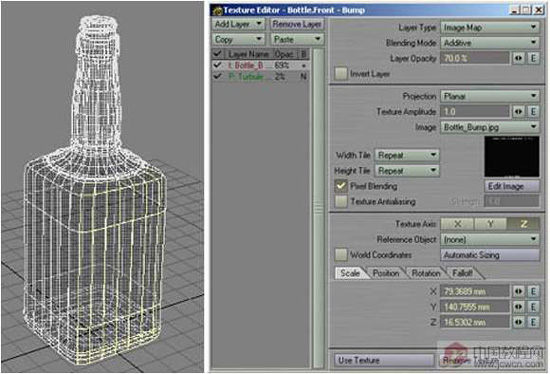
Task: Click the layer list vertical scrollbar
Action: tap(318, 208)
